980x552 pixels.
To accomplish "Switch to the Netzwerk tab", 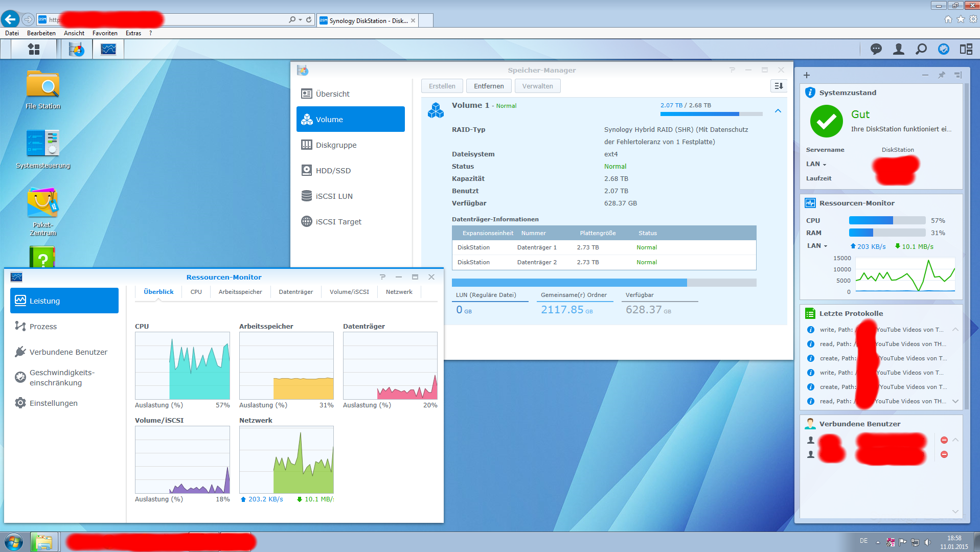I will point(399,292).
